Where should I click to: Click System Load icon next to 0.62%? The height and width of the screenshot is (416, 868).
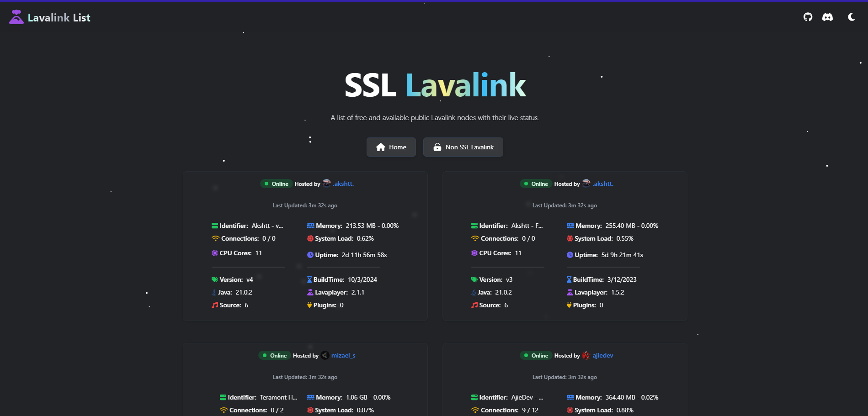(x=310, y=238)
